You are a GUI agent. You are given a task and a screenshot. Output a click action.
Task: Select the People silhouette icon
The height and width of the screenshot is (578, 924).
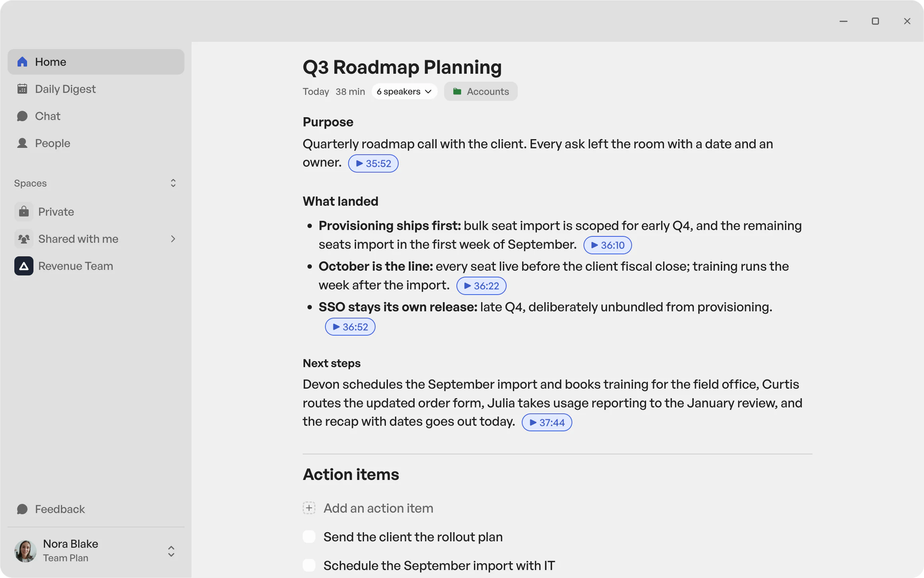tap(22, 143)
